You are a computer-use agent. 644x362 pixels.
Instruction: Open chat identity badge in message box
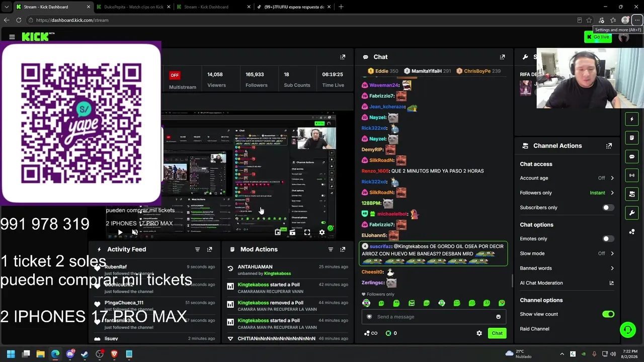point(369,317)
